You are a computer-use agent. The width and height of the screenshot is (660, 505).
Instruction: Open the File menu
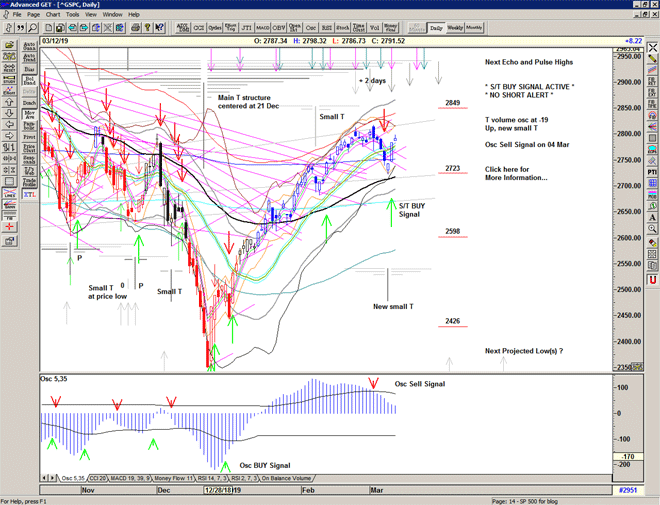18,15
